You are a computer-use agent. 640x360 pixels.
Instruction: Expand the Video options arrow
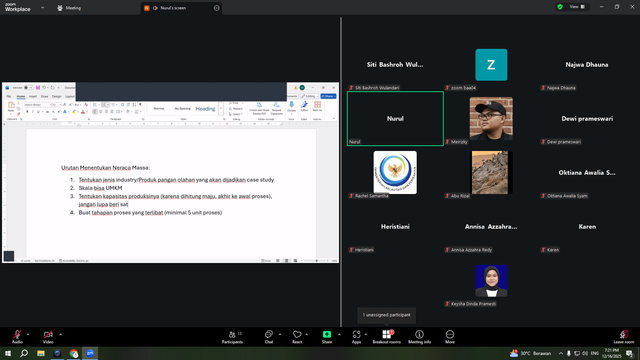coord(60,334)
